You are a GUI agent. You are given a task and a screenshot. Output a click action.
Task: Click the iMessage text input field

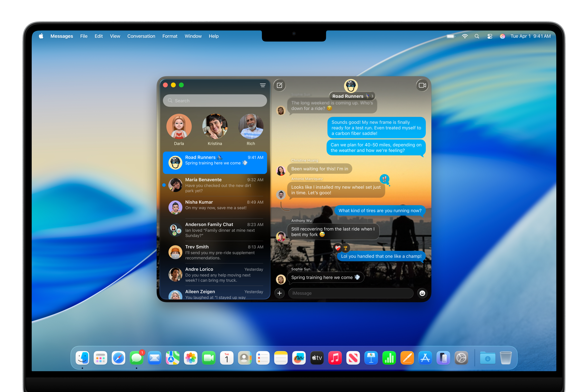tap(350, 293)
